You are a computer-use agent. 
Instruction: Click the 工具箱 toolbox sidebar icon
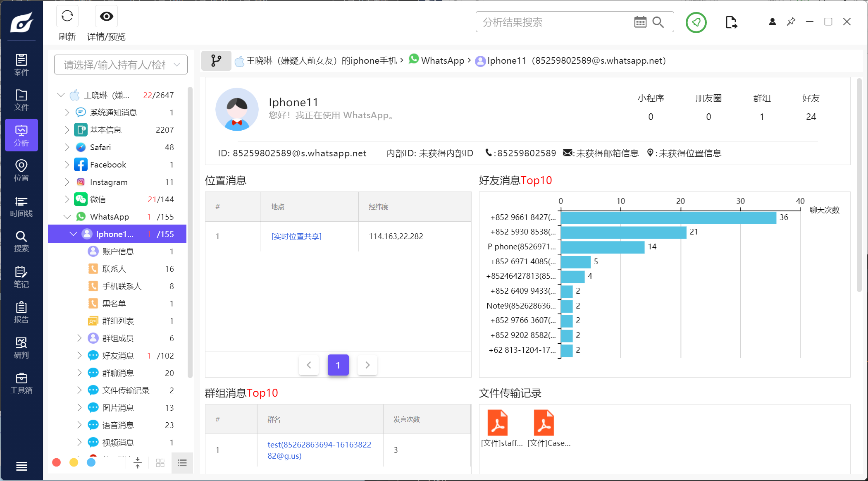coord(21,383)
